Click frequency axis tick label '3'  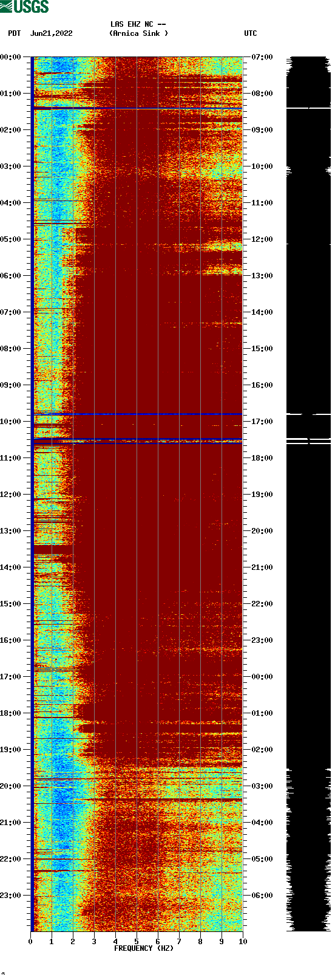94,942
